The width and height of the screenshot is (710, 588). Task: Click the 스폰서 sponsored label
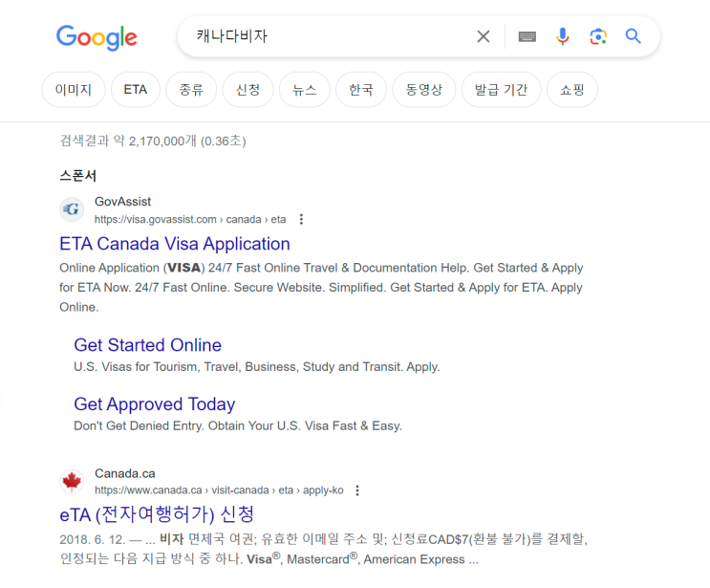click(78, 176)
